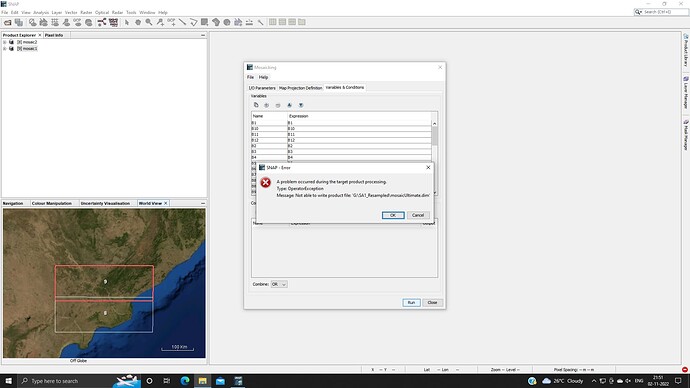Click the move variable down arrow icon
This screenshot has width=690, height=388.
301,105
